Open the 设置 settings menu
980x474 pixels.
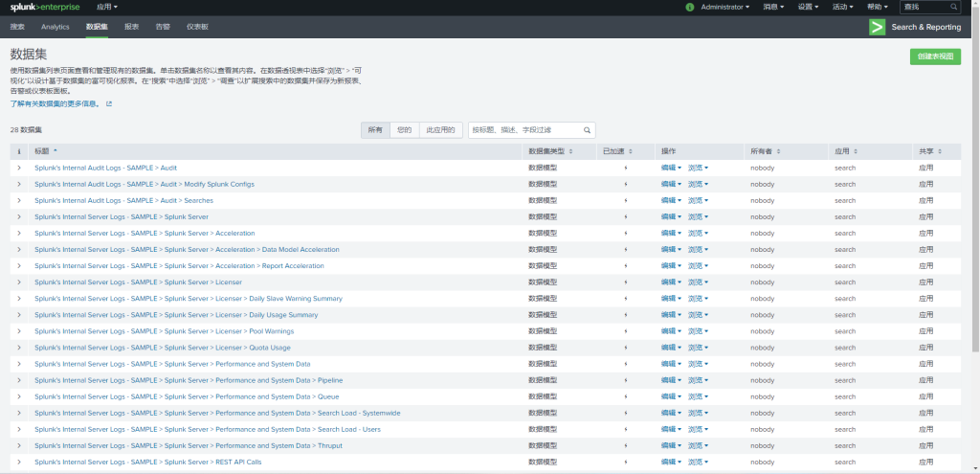pyautogui.click(x=808, y=7)
